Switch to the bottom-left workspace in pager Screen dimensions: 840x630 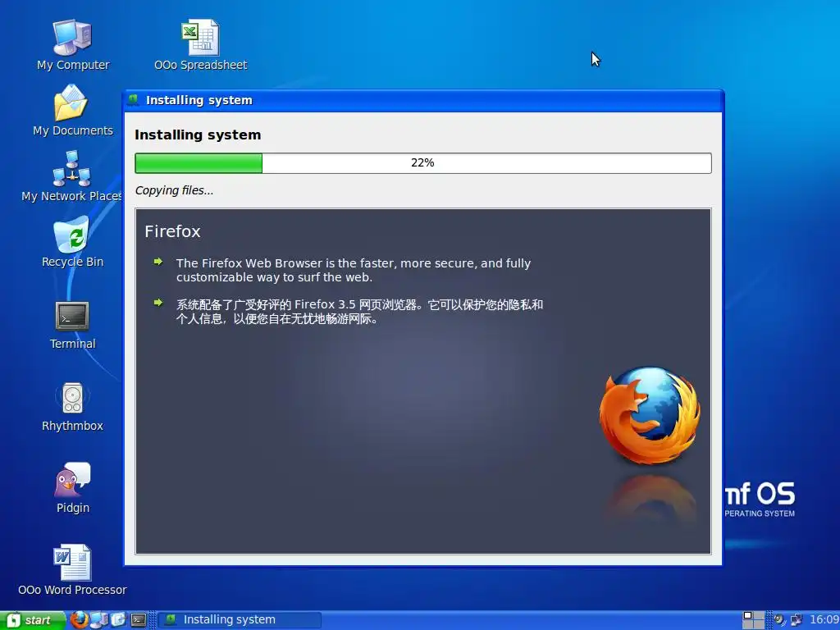pyautogui.click(x=748, y=624)
